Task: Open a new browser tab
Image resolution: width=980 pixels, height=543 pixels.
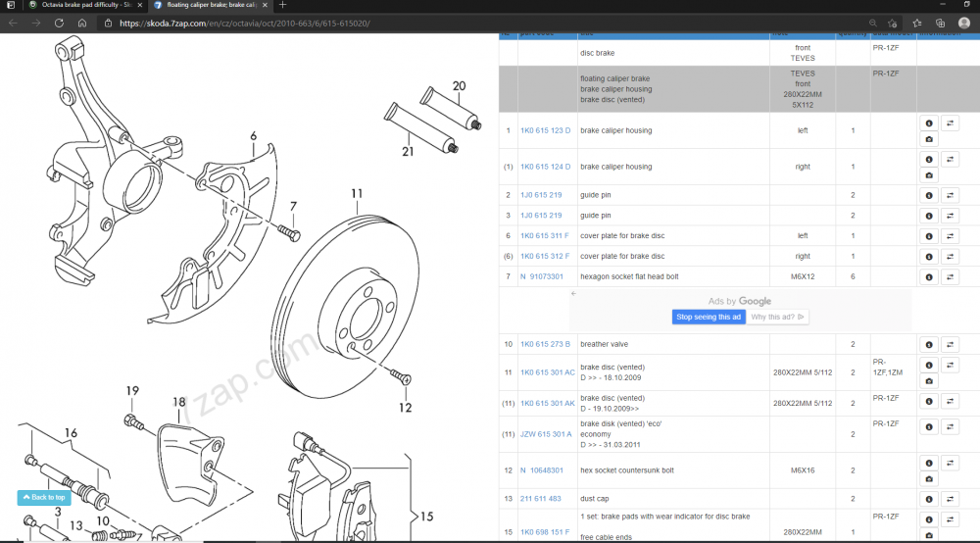Action: point(282,5)
